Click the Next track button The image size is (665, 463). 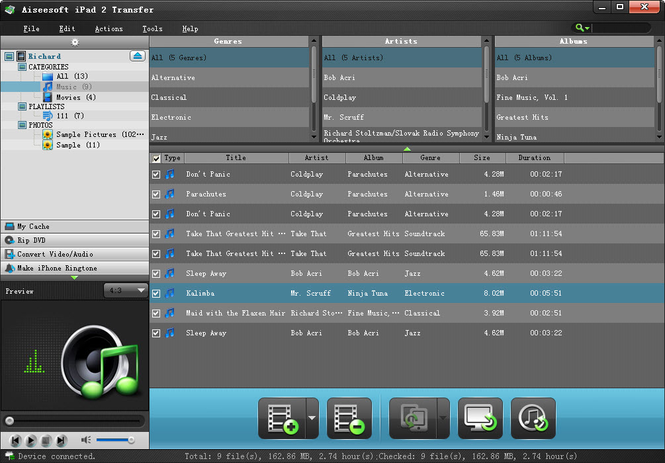coord(61,441)
